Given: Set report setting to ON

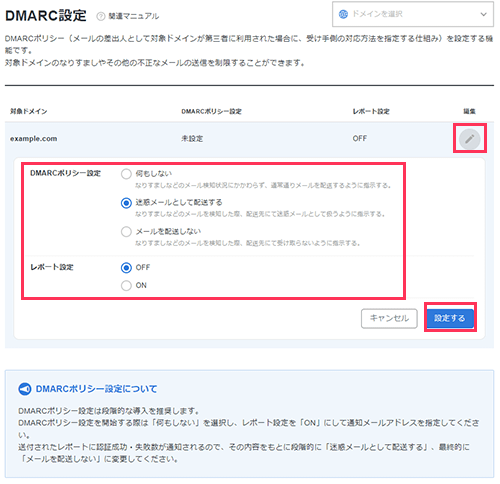Looking at the screenshot, I should (x=126, y=286).
